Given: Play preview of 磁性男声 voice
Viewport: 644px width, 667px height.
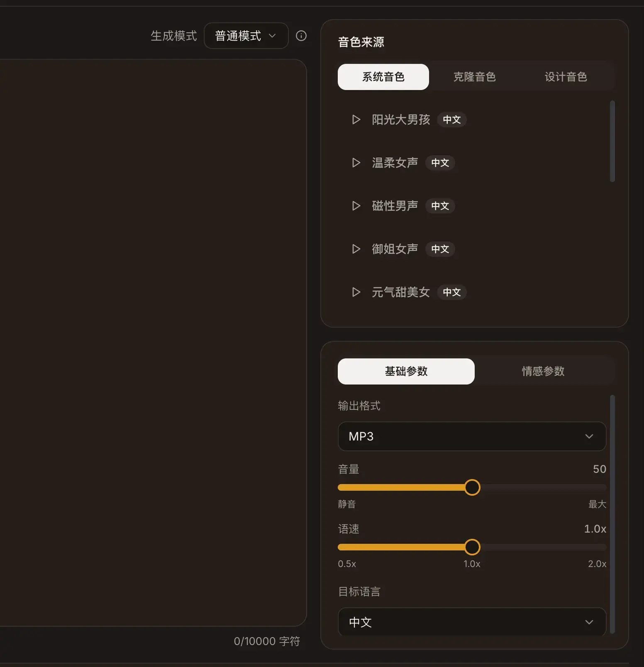Looking at the screenshot, I should coord(356,206).
